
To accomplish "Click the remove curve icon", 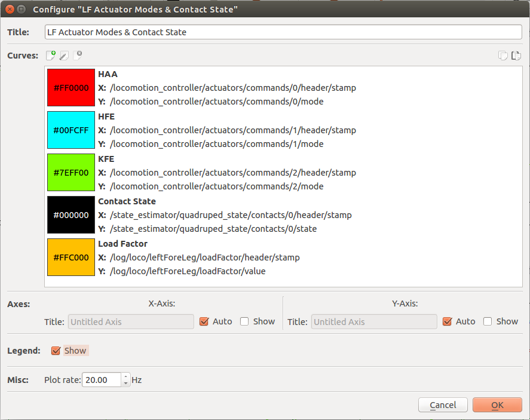I will coord(77,56).
